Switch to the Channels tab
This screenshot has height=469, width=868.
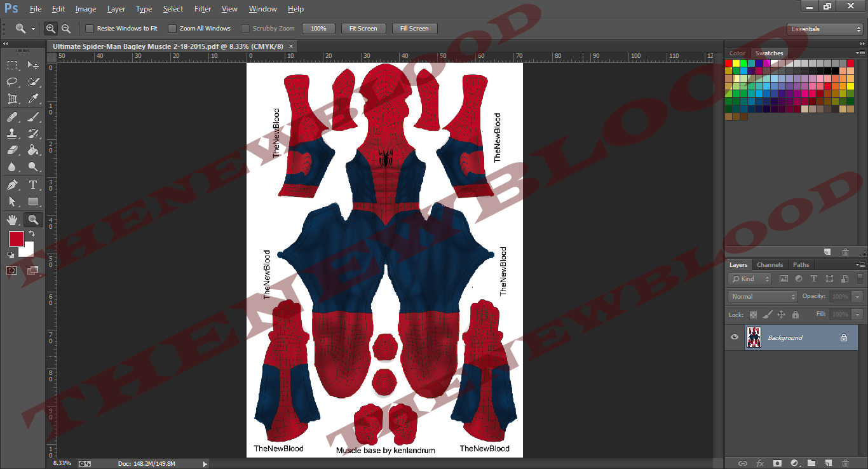coord(770,264)
